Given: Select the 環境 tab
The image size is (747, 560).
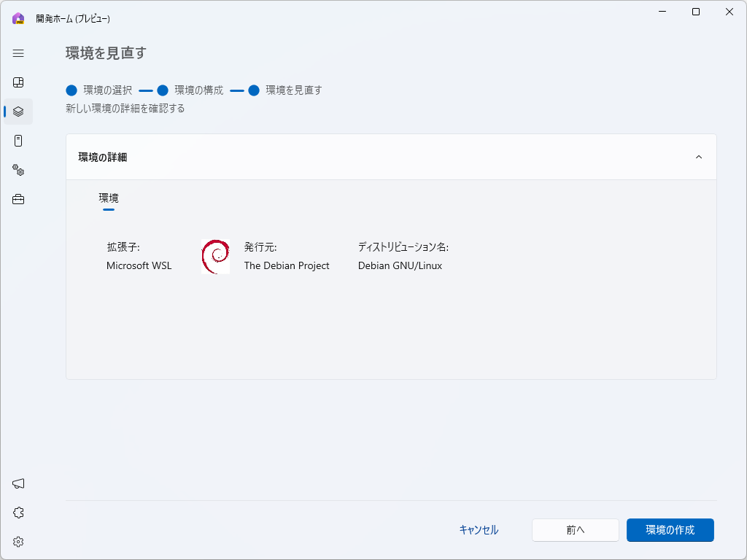Looking at the screenshot, I should point(109,198).
